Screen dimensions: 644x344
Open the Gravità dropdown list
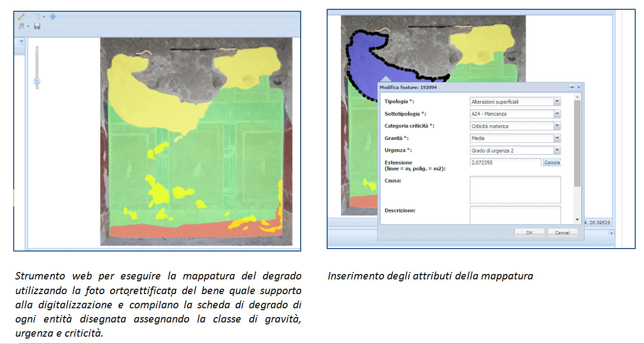tap(557, 138)
